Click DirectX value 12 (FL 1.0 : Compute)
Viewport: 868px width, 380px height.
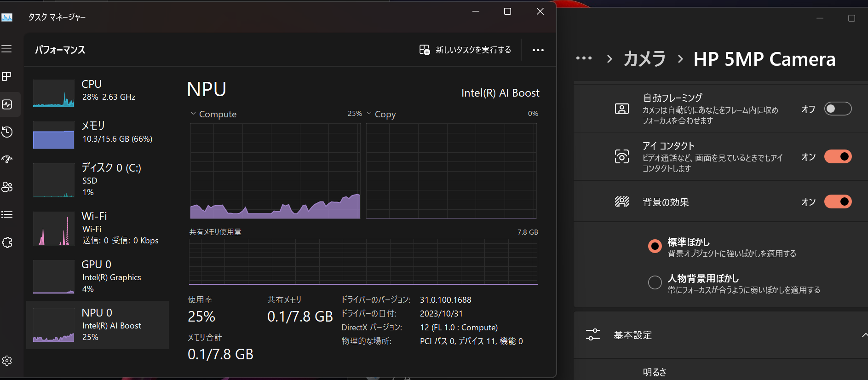click(x=459, y=328)
